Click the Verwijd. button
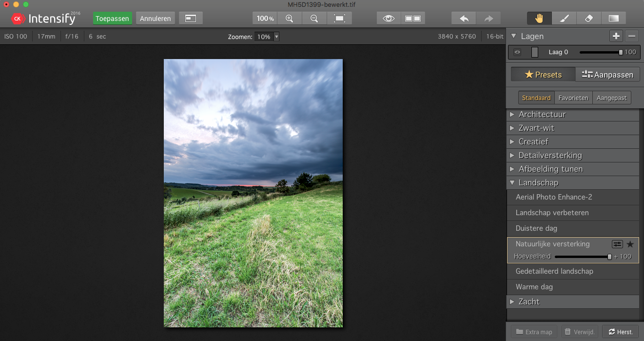 point(580,332)
